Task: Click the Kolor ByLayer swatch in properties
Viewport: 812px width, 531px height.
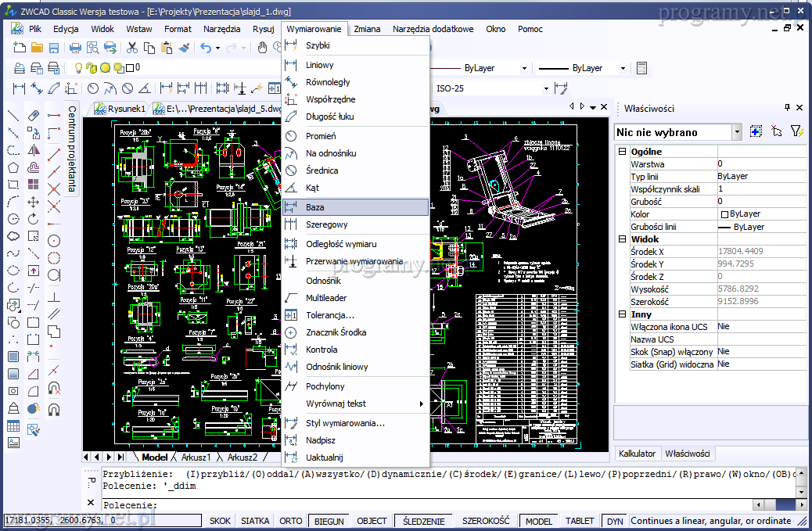Action: pyautogui.click(x=724, y=214)
